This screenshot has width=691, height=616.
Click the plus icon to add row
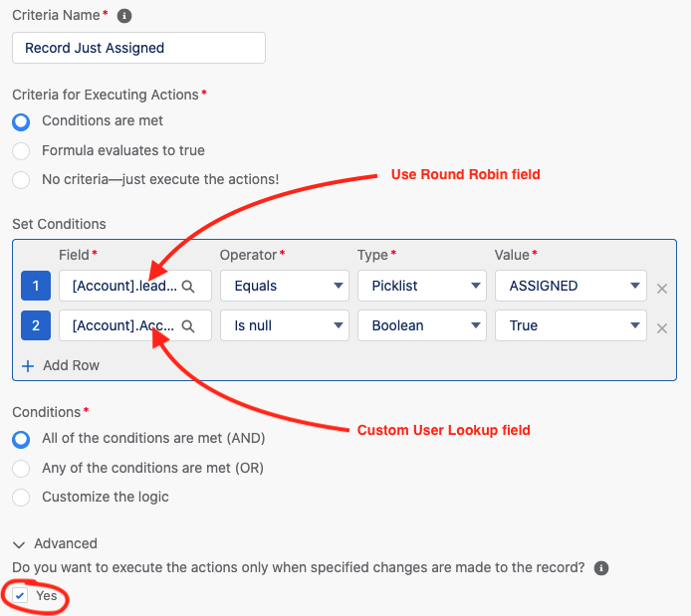click(x=28, y=366)
